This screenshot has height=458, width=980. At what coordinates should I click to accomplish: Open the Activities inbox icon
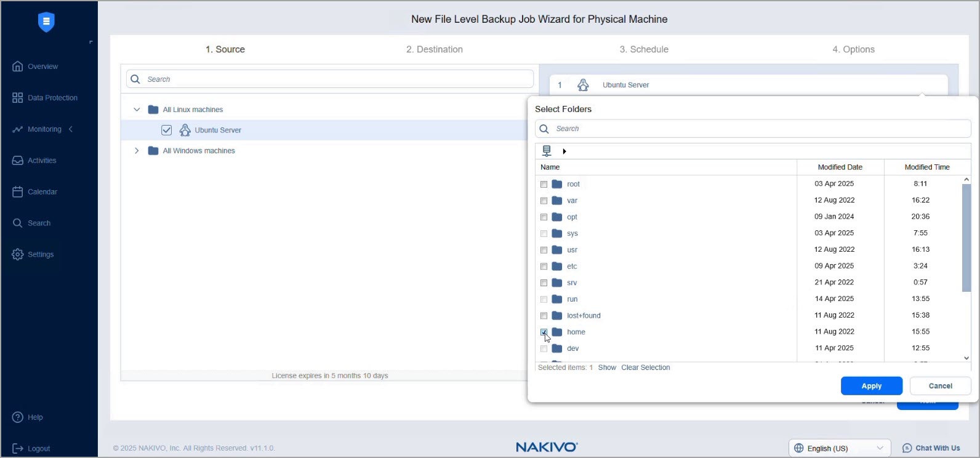17,161
